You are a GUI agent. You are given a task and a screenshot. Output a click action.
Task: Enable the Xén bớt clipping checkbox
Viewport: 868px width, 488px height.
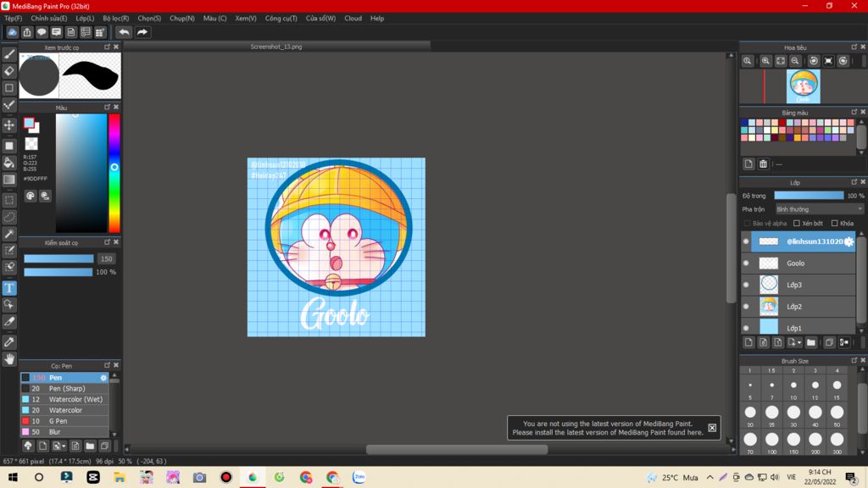point(797,224)
